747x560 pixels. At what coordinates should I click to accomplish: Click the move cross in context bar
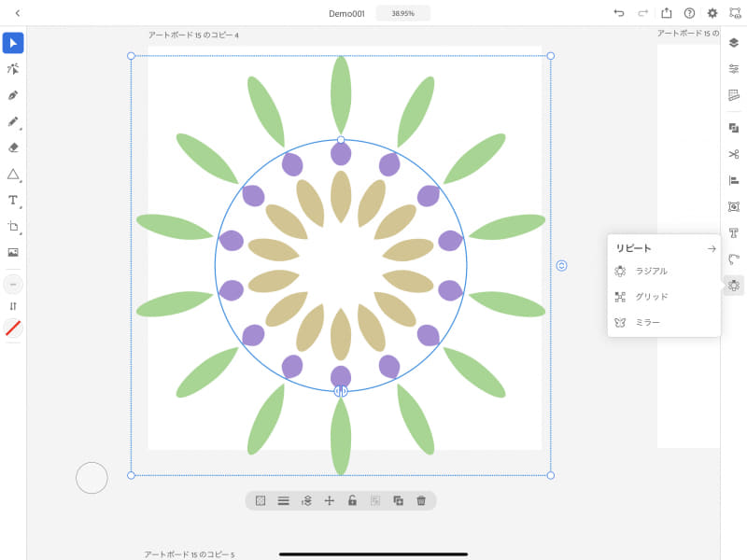tap(330, 500)
